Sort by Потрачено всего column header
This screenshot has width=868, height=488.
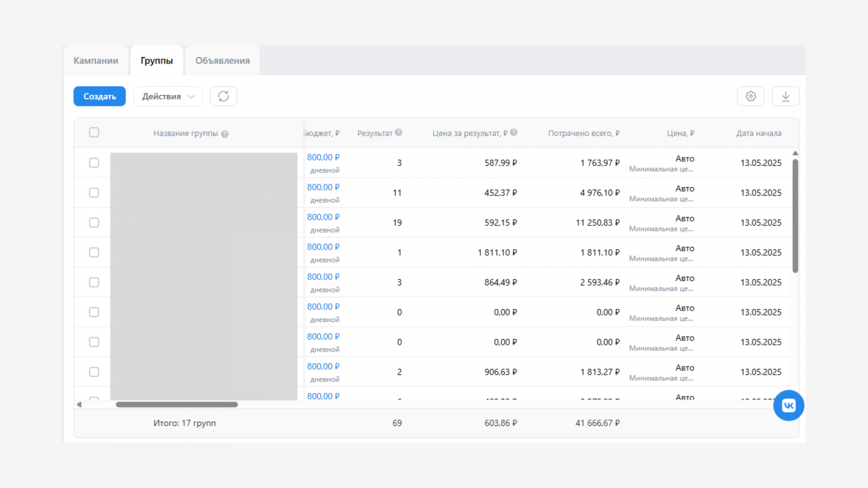click(x=583, y=133)
